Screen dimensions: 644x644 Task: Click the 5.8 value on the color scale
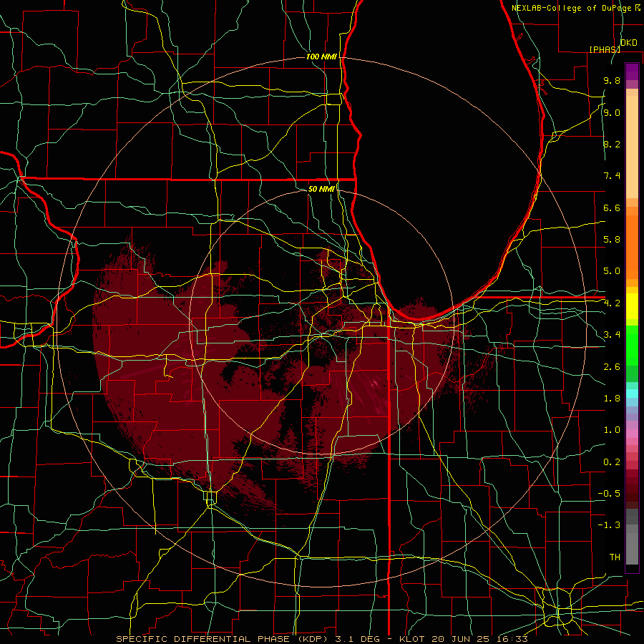pos(612,240)
